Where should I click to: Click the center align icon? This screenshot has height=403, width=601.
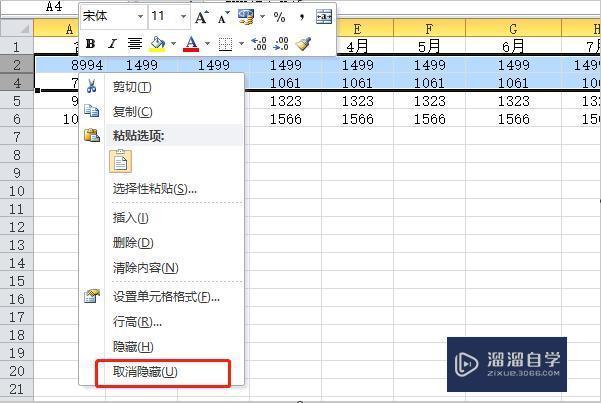tap(135, 44)
